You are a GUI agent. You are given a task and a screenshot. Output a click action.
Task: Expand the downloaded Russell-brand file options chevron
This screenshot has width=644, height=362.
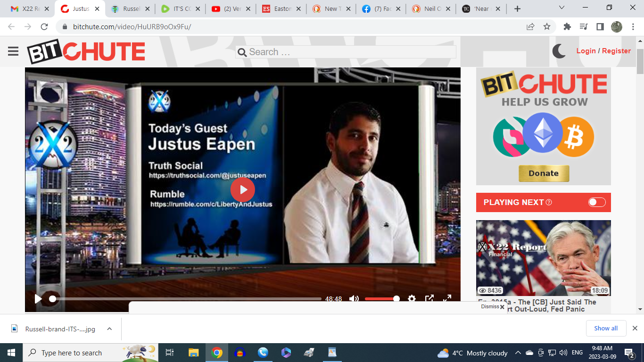click(109, 329)
